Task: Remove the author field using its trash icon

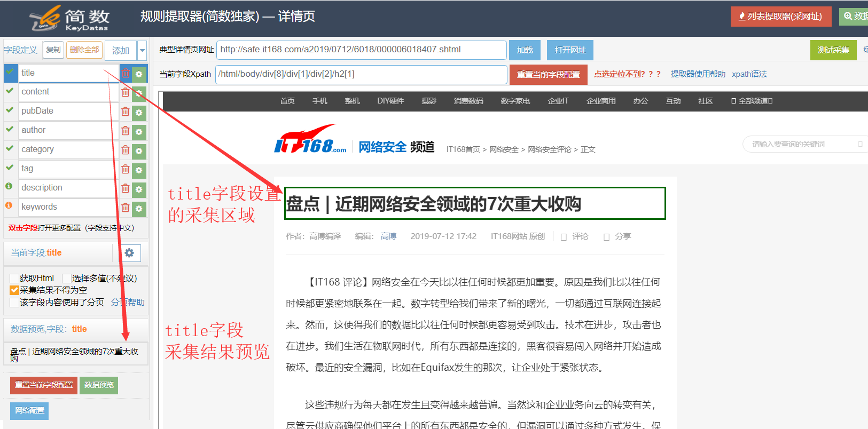Action: pos(126,131)
